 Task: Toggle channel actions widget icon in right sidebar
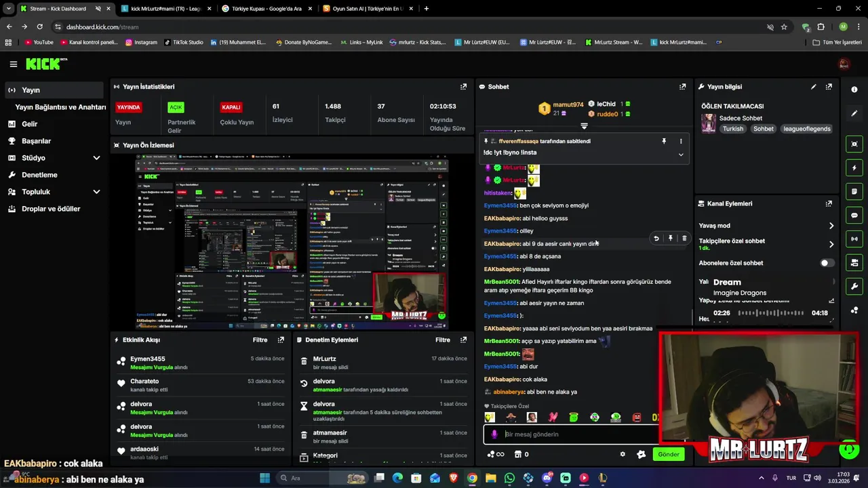pyautogui.click(x=854, y=262)
